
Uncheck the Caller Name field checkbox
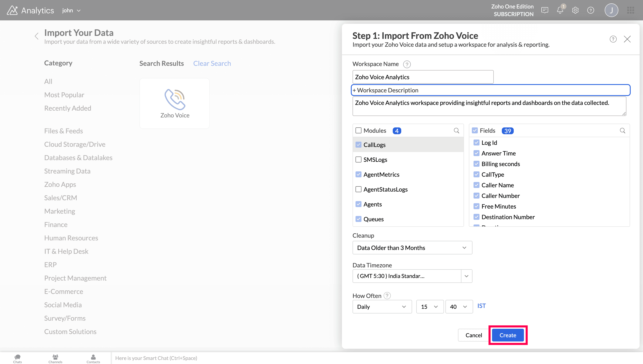[476, 185]
